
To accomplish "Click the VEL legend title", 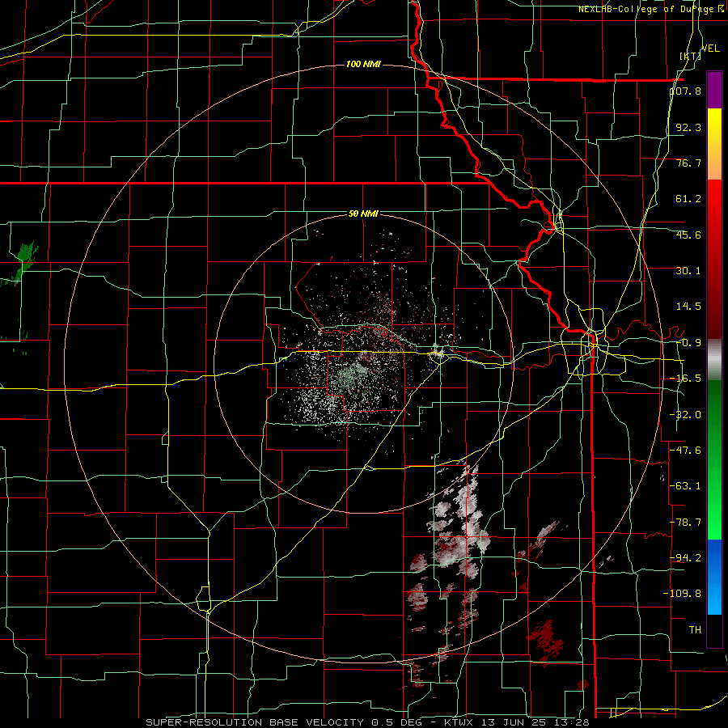I will tap(710, 49).
